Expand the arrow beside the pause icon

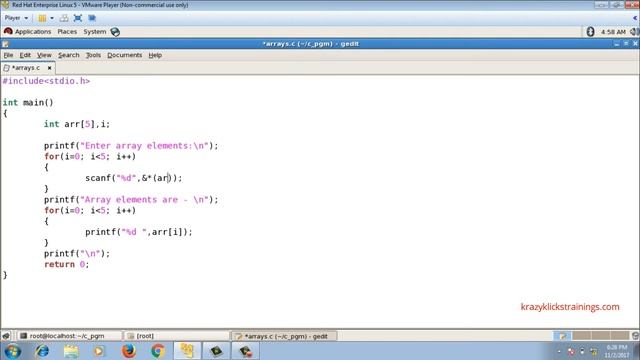click(x=52, y=18)
